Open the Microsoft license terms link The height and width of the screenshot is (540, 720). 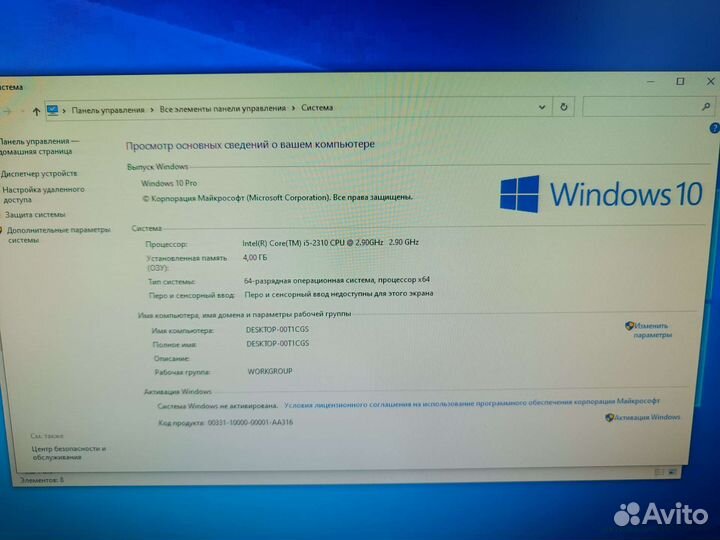click(472, 403)
